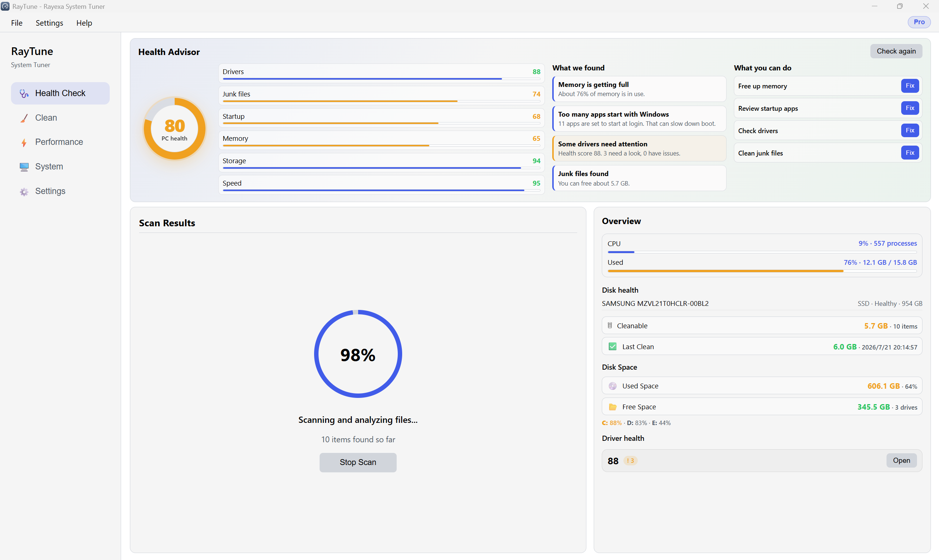Open the File menu
Screen dimensions: 939x560
tap(17, 23)
